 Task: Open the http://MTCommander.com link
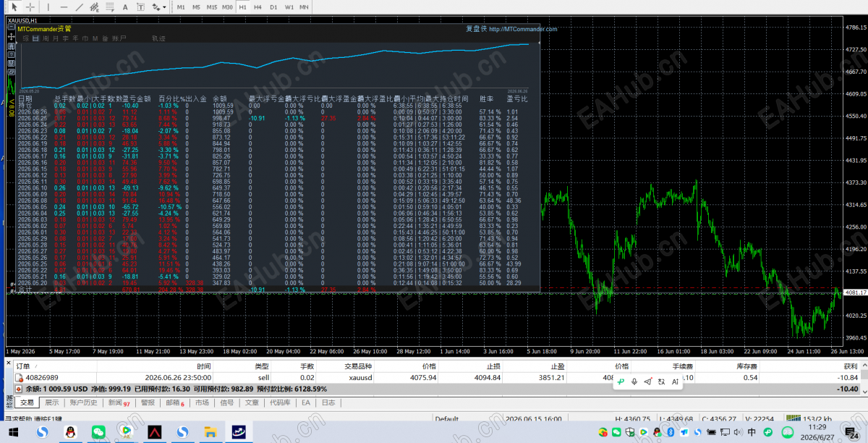point(523,29)
